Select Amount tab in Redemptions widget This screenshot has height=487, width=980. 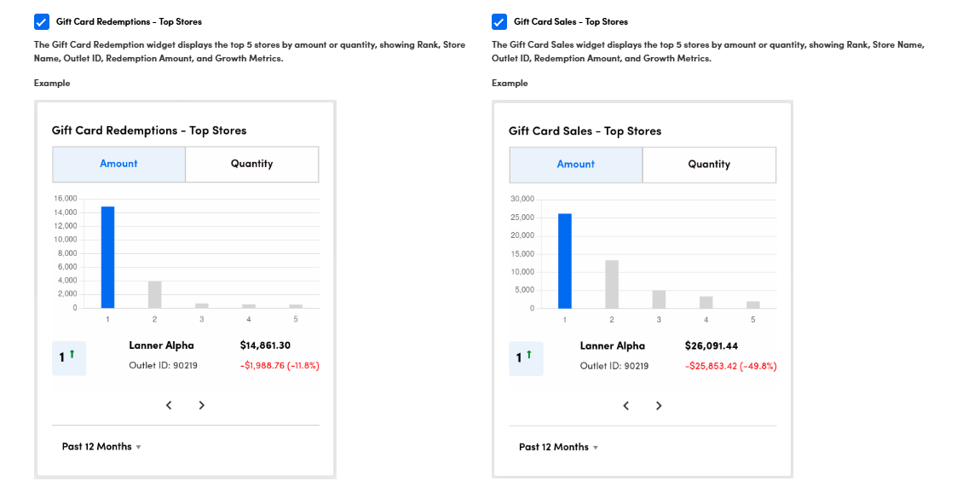point(118,164)
